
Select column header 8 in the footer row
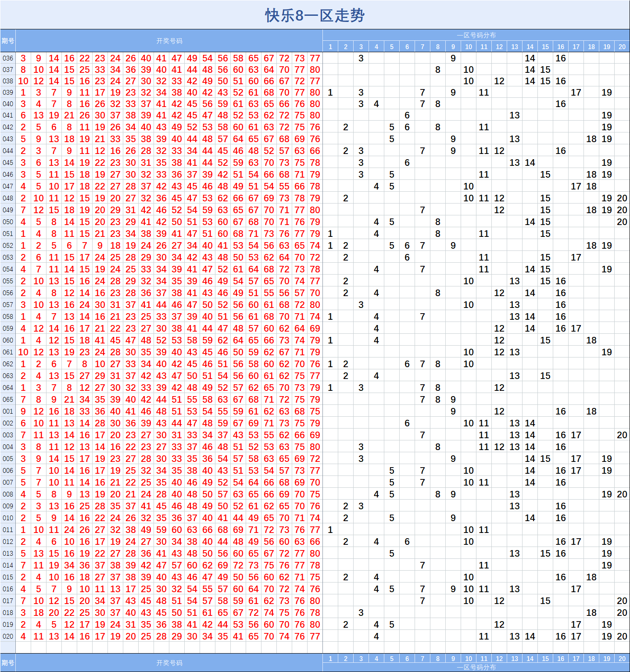point(438,658)
